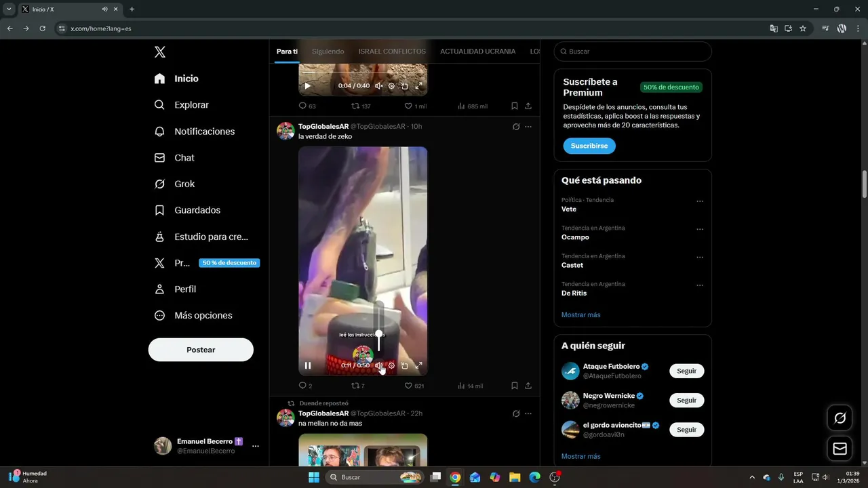The height and width of the screenshot is (488, 868).
Task: Open more options on na melian no da mas post
Action: point(528,413)
